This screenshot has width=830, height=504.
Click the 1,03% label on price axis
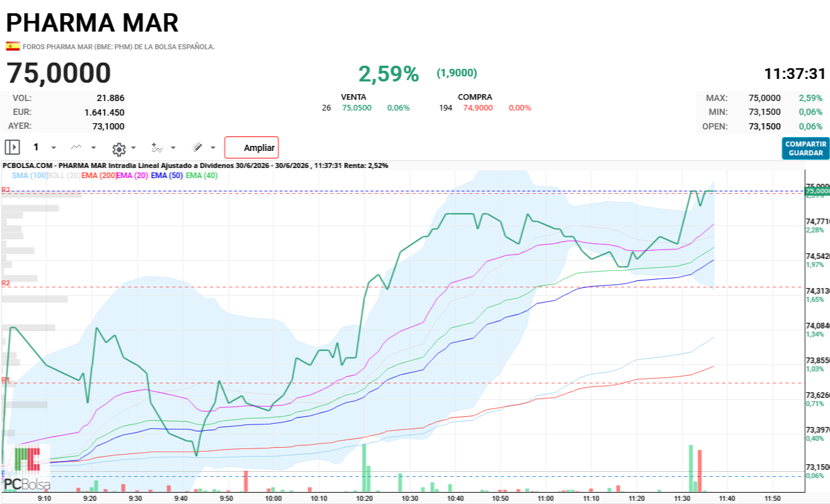click(x=815, y=368)
